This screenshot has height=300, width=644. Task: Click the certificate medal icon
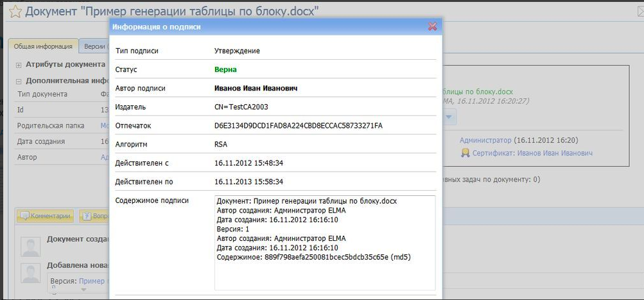coord(465,154)
